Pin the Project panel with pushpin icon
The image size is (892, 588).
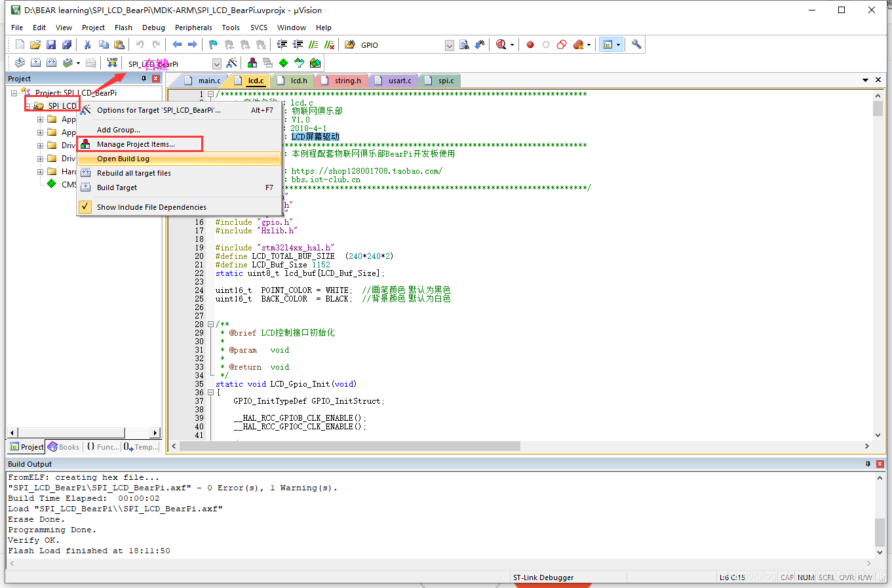pos(144,79)
